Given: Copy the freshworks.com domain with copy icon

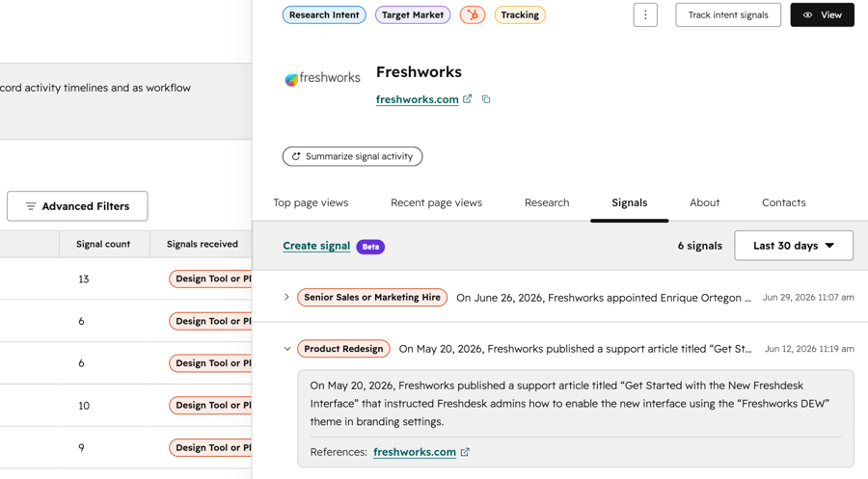Looking at the screenshot, I should pyautogui.click(x=486, y=99).
